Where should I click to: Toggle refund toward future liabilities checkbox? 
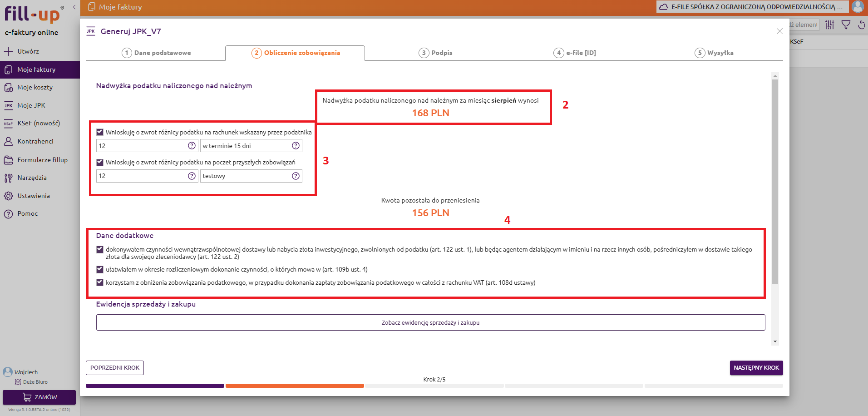[x=100, y=162]
